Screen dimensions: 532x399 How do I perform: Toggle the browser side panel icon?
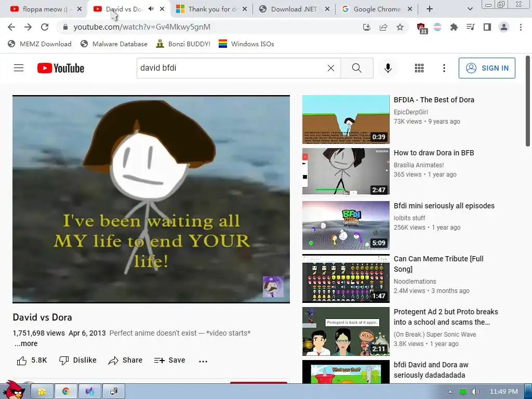click(x=487, y=27)
